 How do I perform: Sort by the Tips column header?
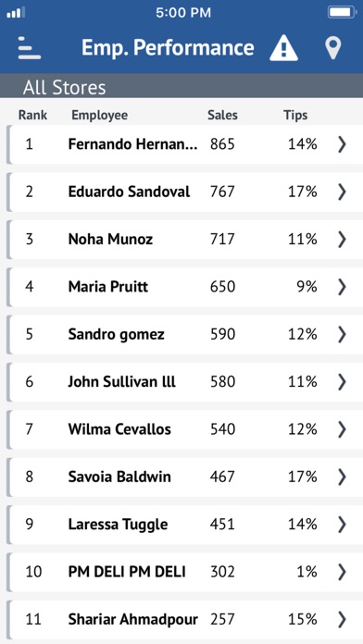pos(295,116)
